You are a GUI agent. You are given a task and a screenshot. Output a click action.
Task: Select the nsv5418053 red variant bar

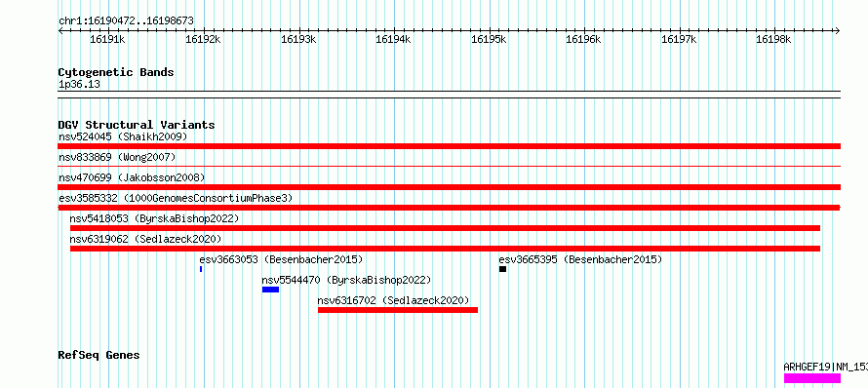point(445,228)
